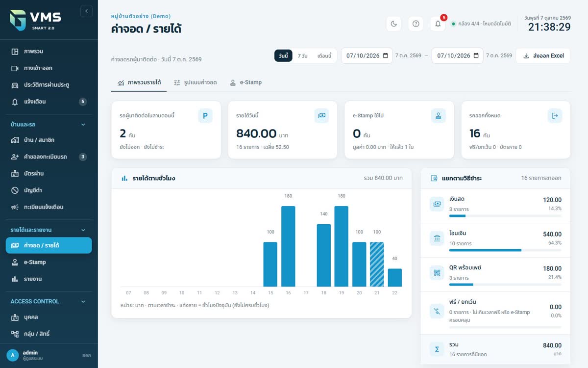Switch to the ภาพรวมรายได้ tab
The height and width of the screenshot is (368, 588).
[139, 82]
